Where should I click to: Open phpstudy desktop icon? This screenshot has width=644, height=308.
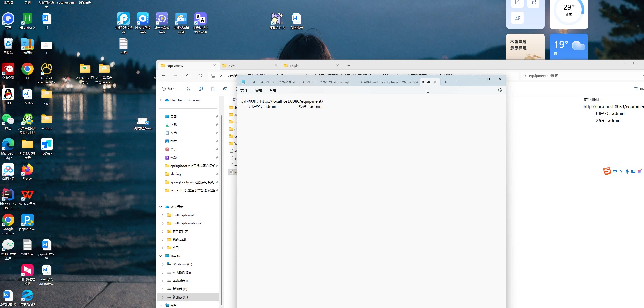[x=27, y=222]
